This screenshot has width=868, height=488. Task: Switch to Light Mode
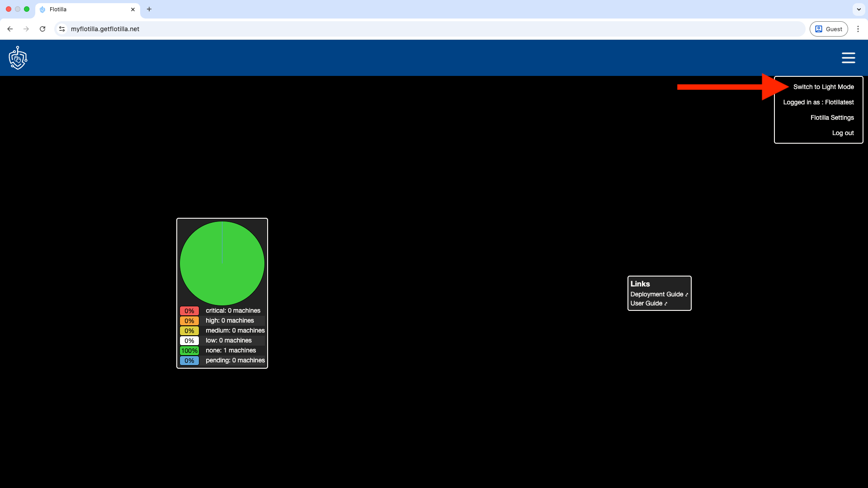click(824, 86)
